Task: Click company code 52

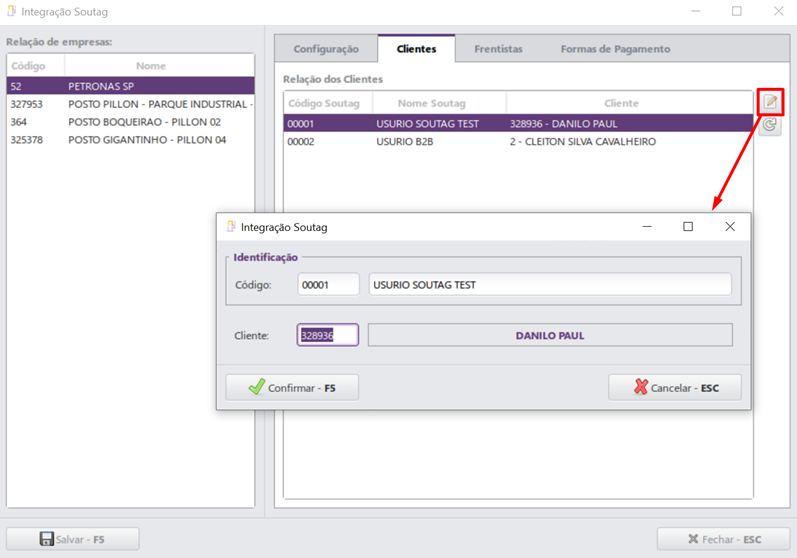Action: (16, 86)
